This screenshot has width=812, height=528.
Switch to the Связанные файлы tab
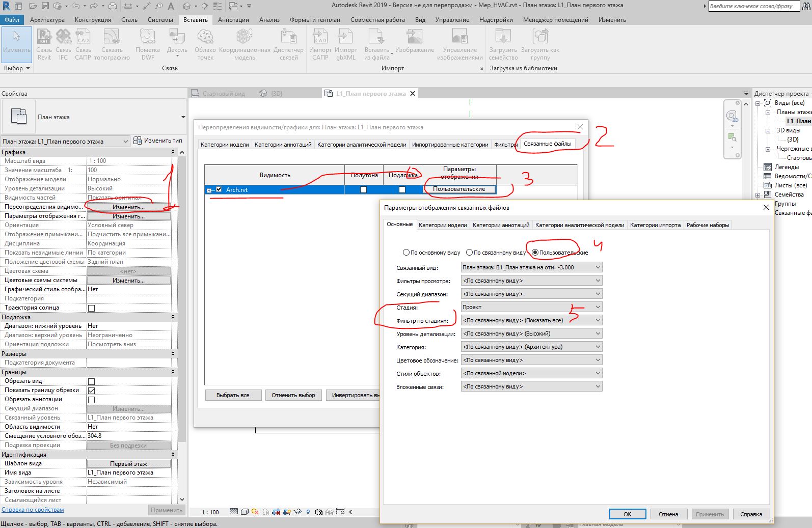pos(547,144)
